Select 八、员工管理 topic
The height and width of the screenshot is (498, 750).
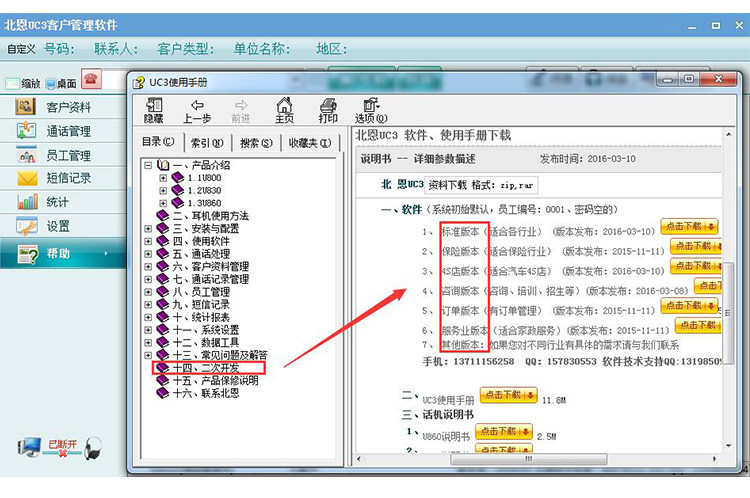tap(201, 292)
